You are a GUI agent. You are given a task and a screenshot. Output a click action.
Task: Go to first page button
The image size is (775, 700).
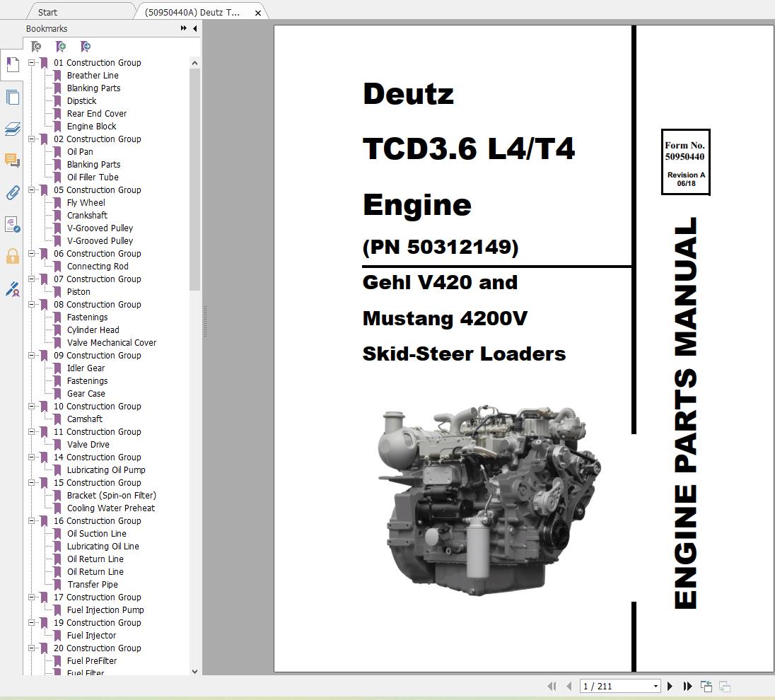(552, 686)
